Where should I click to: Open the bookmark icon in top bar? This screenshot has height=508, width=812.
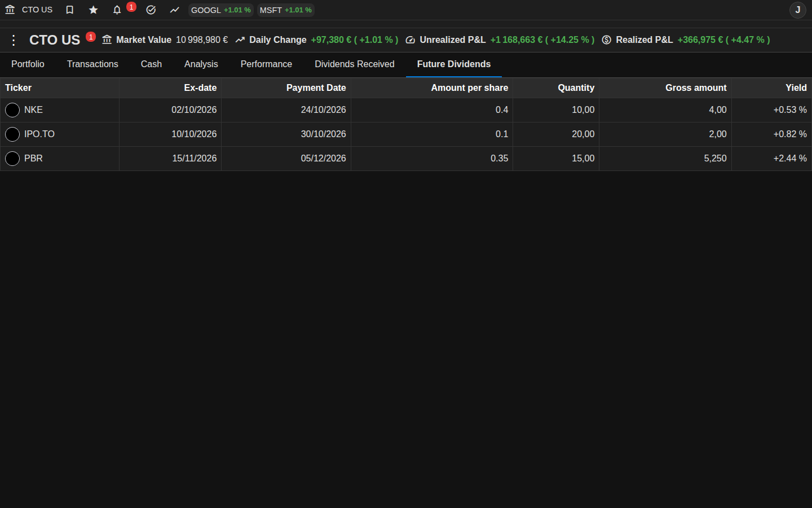click(70, 10)
